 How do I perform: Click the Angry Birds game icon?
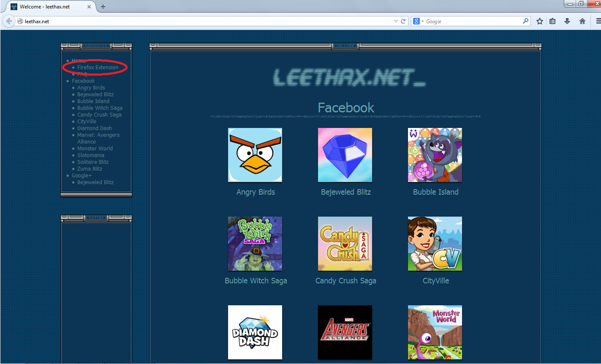click(x=255, y=155)
